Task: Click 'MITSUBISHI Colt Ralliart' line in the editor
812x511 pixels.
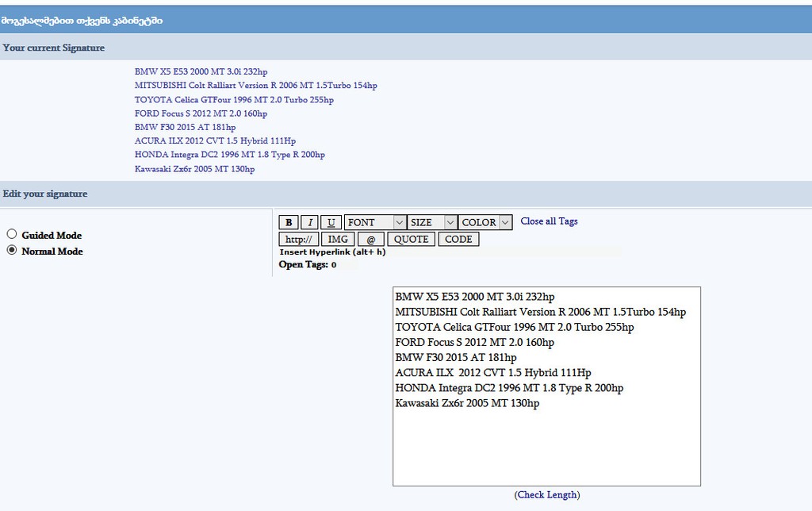Action: (x=541, y=312)
